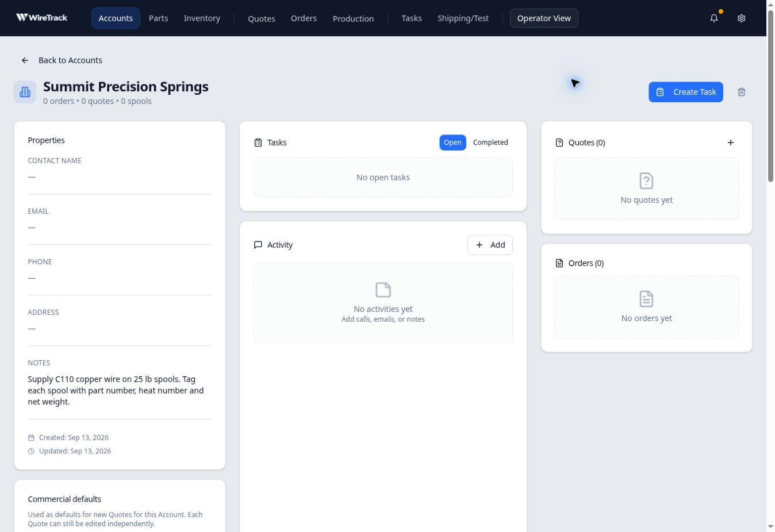
Task: Edit the Address field value
Action: click(120, 328)
